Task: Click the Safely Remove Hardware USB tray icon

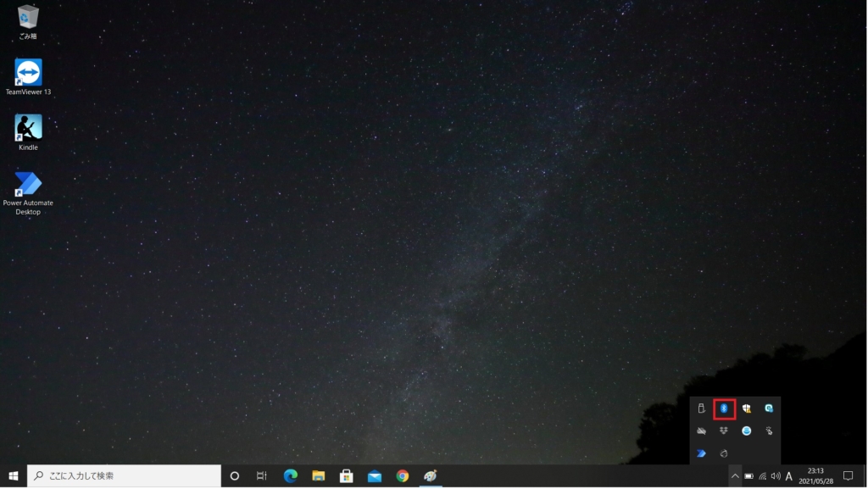Action: 701,408
